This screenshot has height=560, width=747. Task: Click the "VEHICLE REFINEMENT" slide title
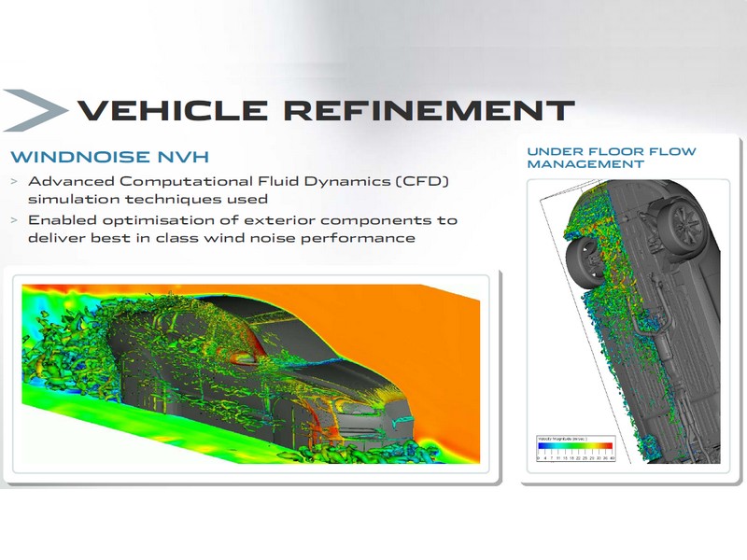(x=326, y=110)
